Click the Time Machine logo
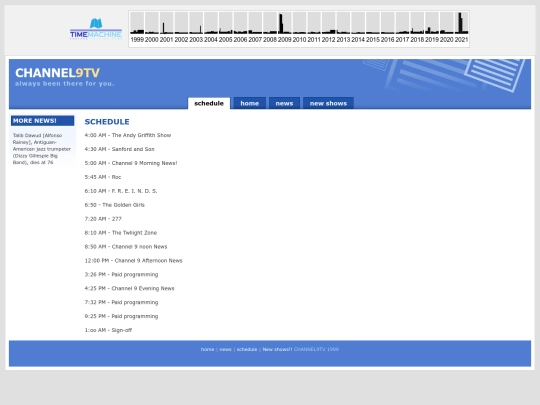 [96, 29]
